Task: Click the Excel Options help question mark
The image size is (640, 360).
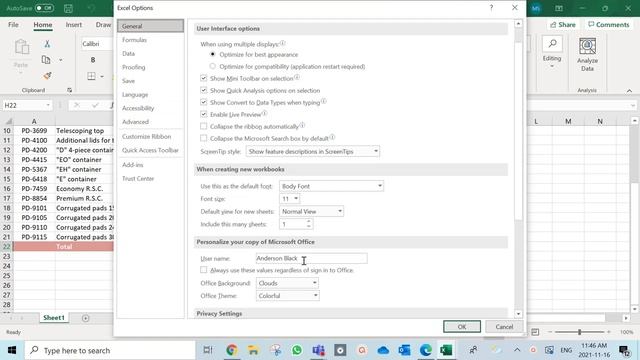Action: 491,8
